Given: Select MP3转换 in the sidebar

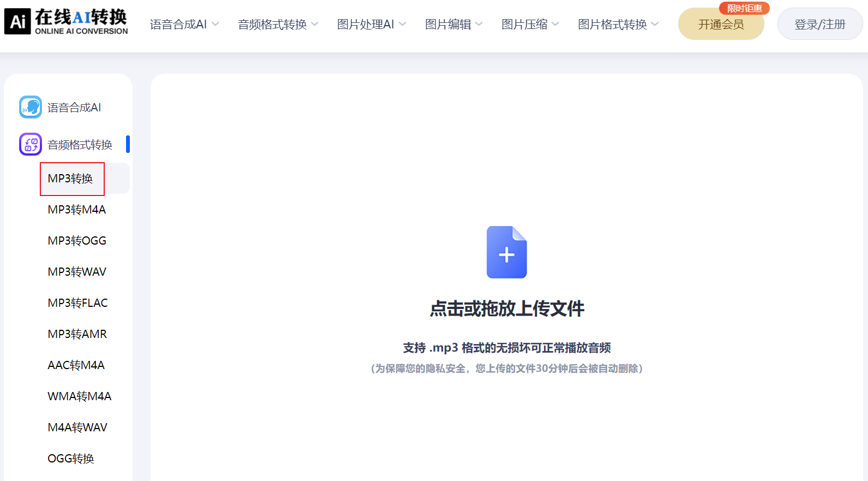Looking at the screenshot, I should [x=70, y=179].
